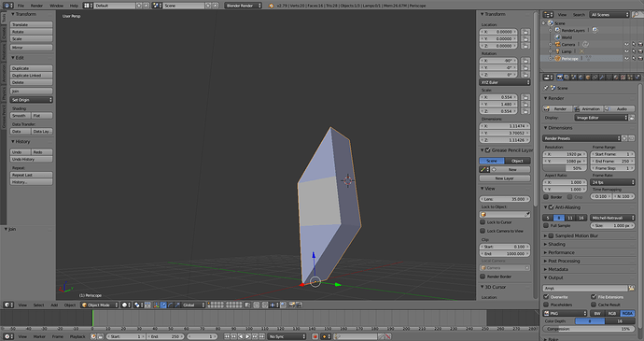Viewport: 644px width, 341px height.
Task: Click the 3D View editor type icon
Action: [7, 305]
